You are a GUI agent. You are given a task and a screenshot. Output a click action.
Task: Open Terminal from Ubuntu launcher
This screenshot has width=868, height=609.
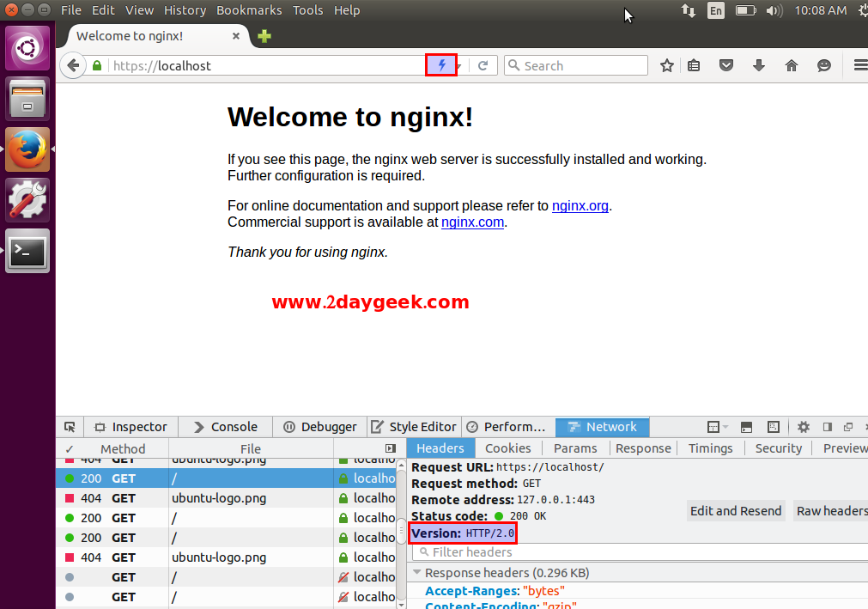pos(27,251)
